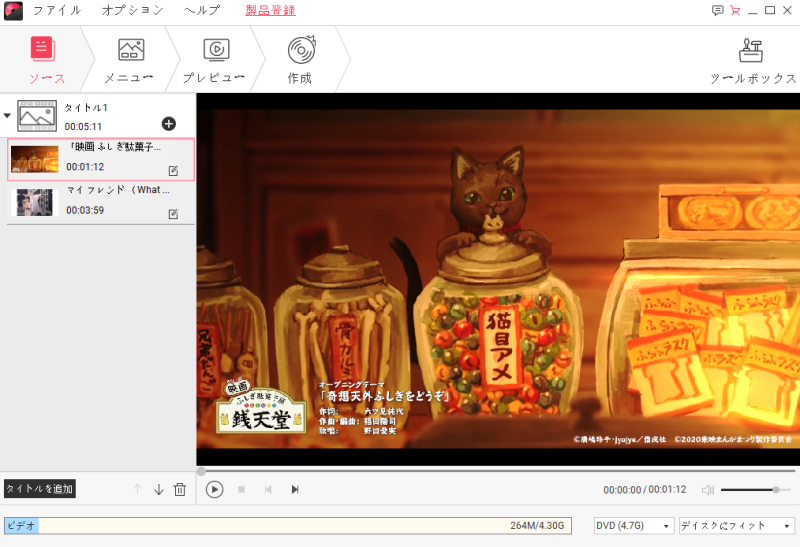Adjust the volume slider
The image size is (800, 547).
755,490
